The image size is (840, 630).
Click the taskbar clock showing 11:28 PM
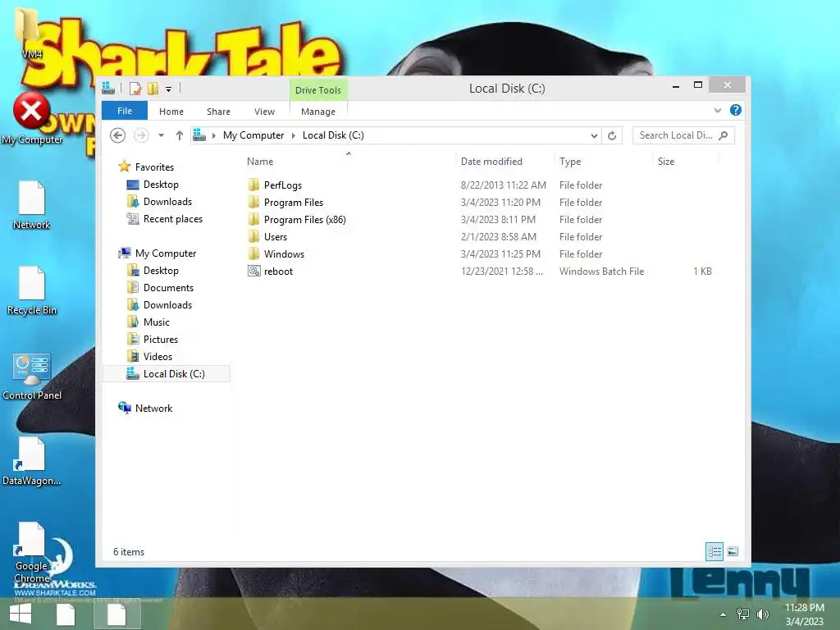click(x=804, y=614)
